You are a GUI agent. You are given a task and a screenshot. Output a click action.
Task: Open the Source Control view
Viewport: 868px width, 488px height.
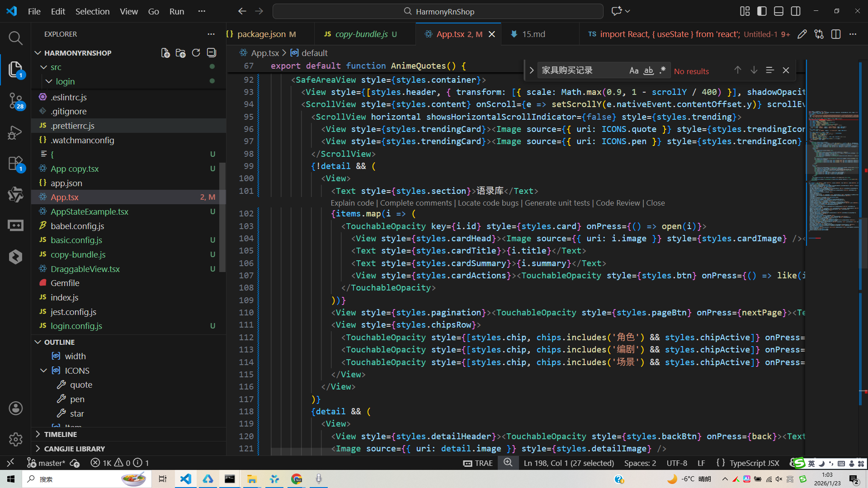pos(15,100)
